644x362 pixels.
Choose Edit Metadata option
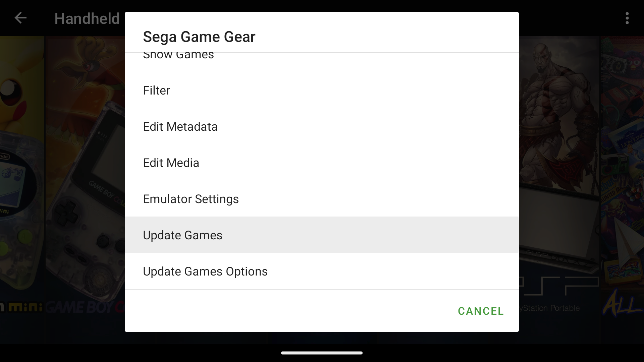tap(180, 127)
